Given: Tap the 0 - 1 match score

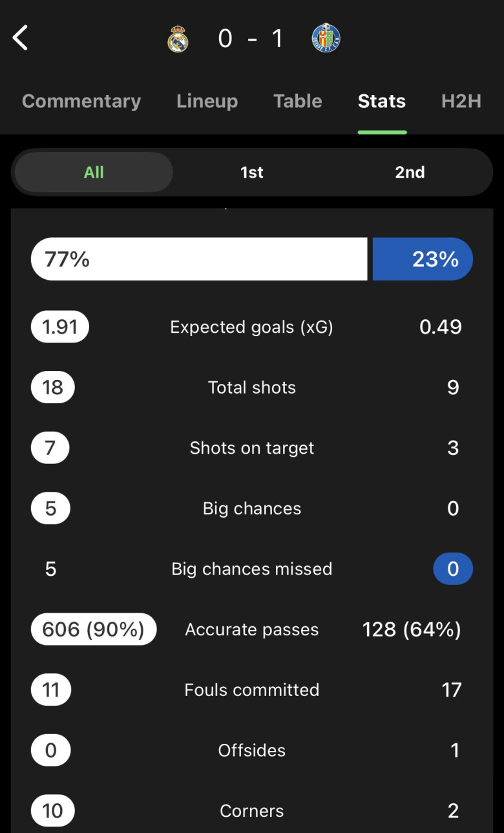Looking at the screenshot, I should [x=251, y=39].
